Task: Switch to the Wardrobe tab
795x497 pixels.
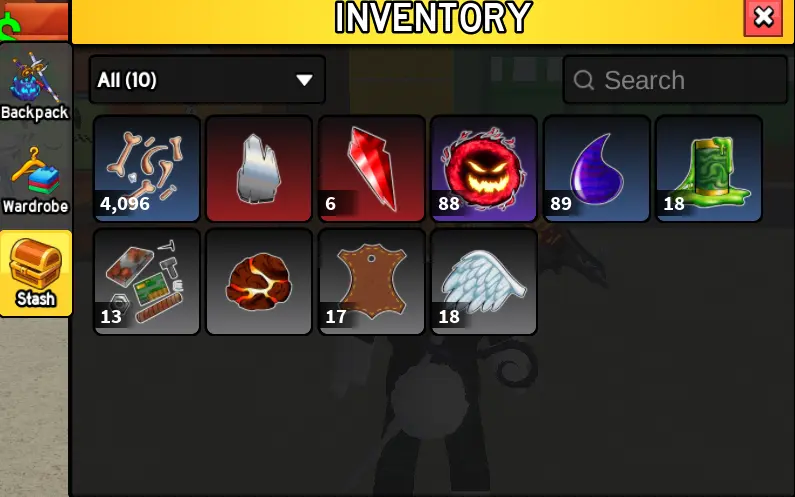Action: point(35,180)
